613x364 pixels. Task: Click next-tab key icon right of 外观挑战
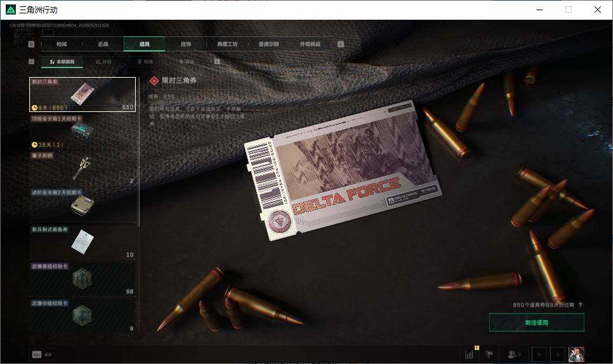pyautogui.click(x=340, y=44)
